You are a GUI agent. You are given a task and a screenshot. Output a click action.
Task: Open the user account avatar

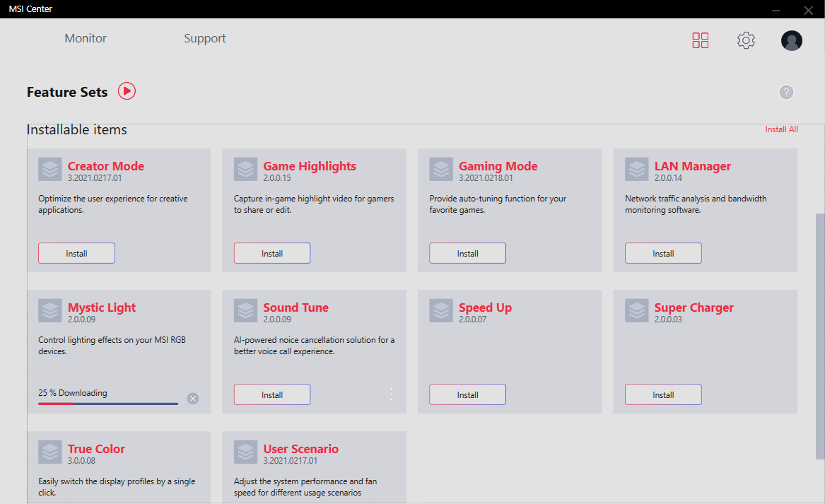(x=791, y=40)
